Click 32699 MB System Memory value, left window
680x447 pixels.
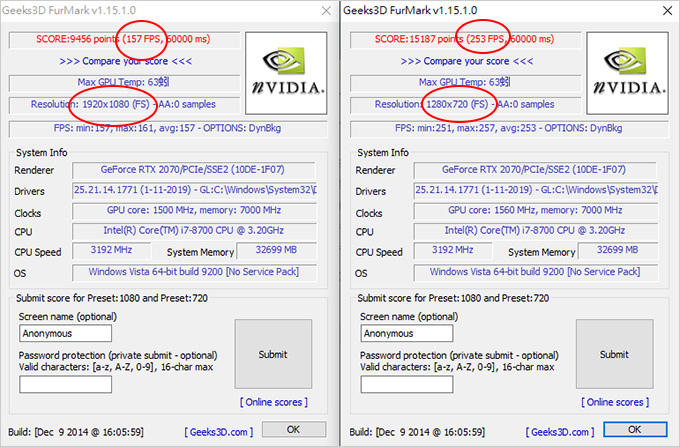pos(277,250)
